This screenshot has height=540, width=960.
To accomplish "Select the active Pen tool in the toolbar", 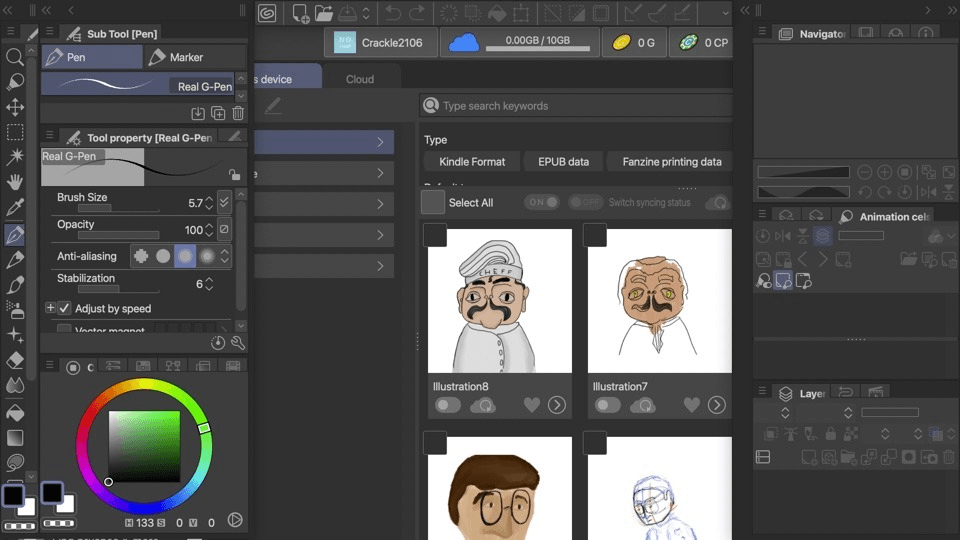I will point(15,234).
